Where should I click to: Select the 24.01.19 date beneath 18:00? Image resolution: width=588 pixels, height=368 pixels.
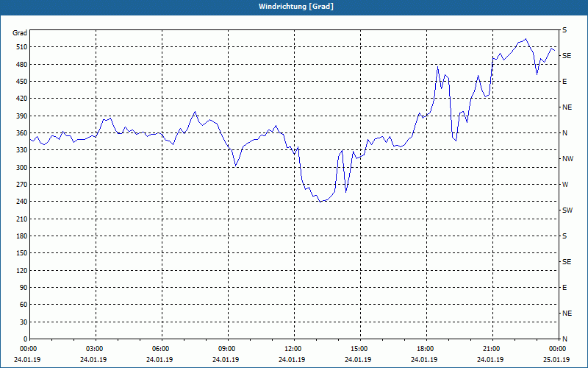[424, 360]
